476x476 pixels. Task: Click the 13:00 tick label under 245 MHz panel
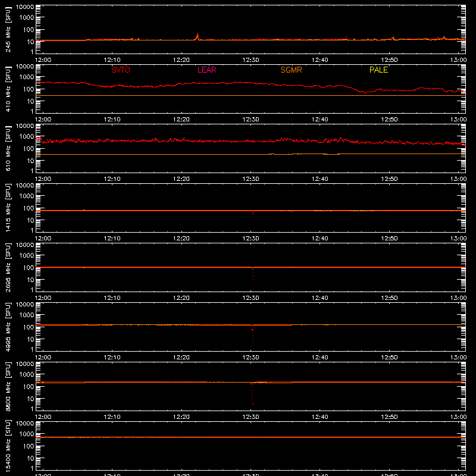458,60
